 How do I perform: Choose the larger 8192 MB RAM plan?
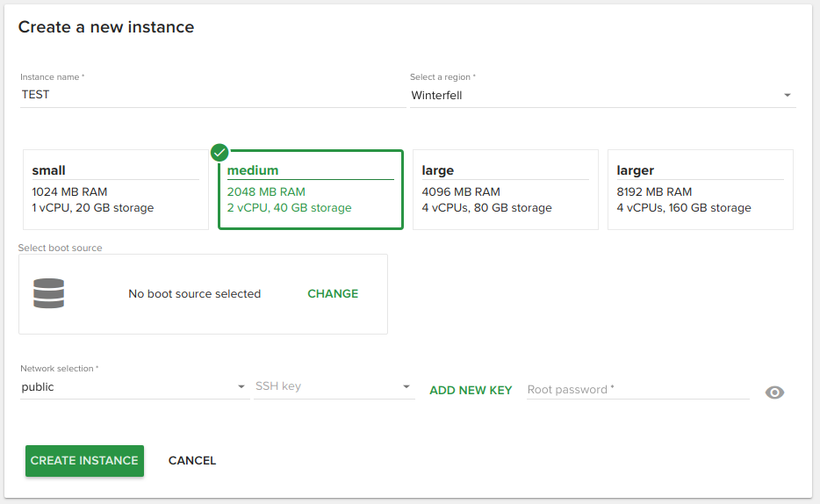pos(700,190)
